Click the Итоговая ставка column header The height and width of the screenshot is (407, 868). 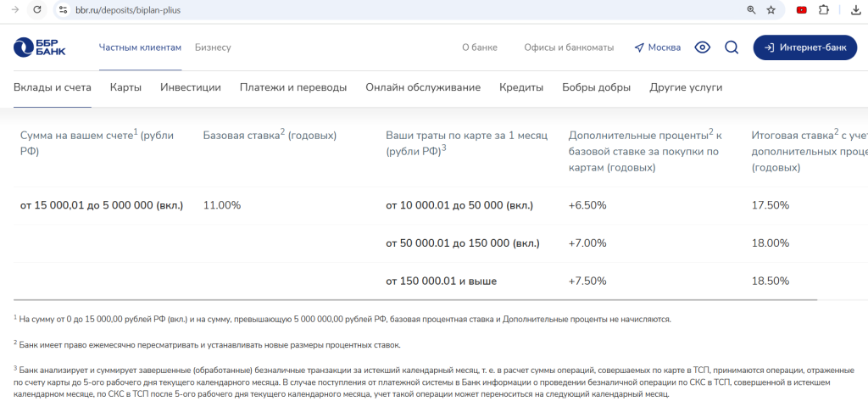coord(810,151)
